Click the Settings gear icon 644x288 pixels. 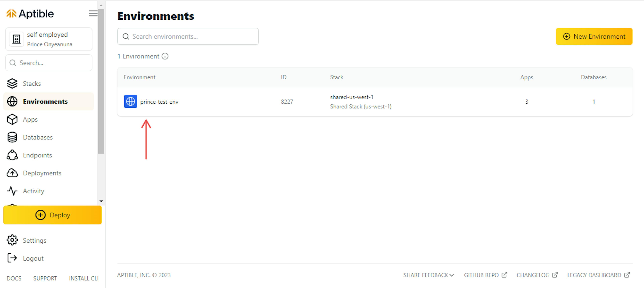tap(12, 240)
